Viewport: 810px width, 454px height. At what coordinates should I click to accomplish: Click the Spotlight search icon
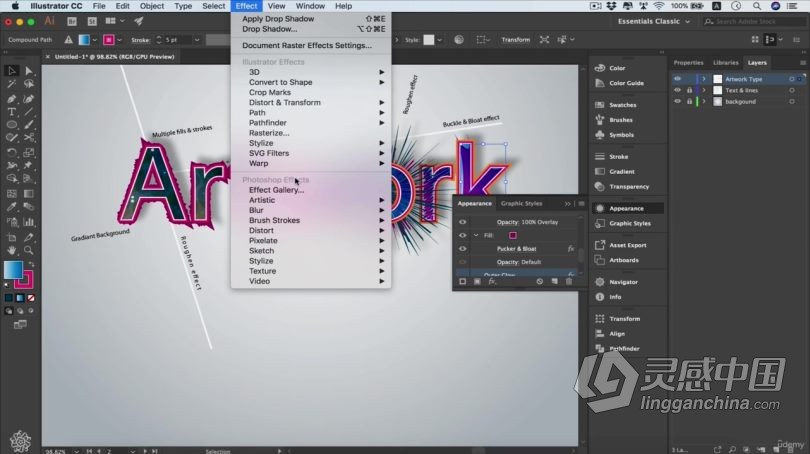757,6
